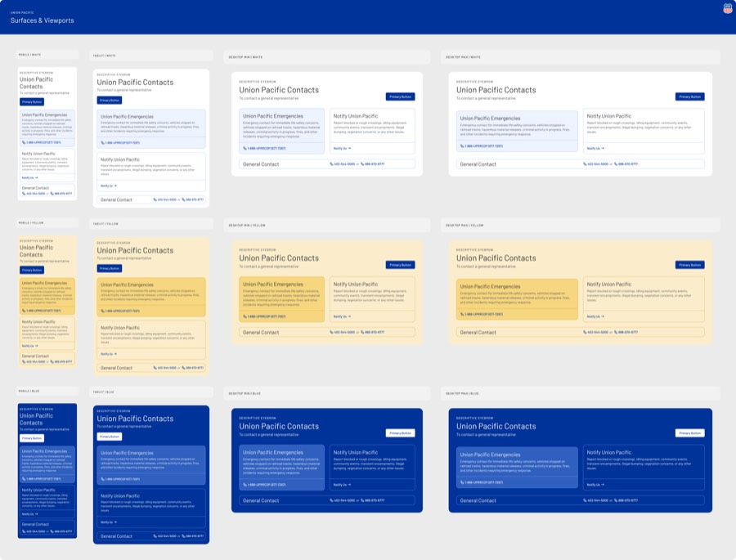Click the emergency phone icon in Tablet Yellow frame
Viewport: 736px width, 560px height.
[103, 311]
